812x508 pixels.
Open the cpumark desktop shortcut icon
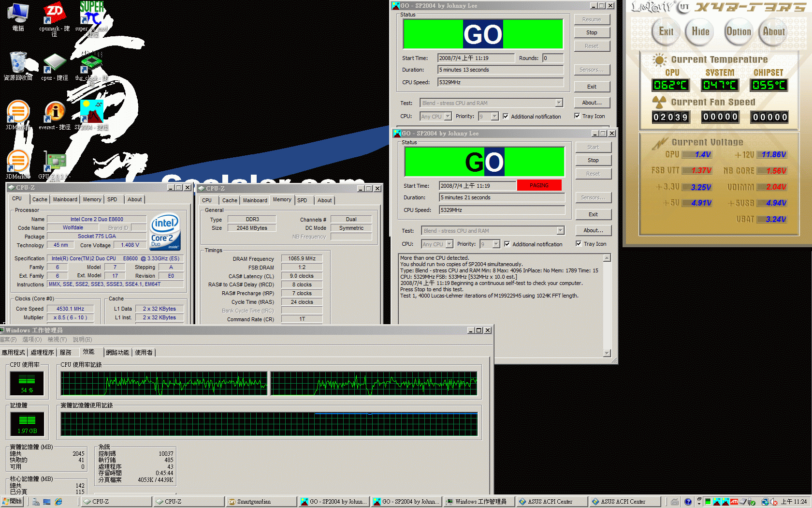[x=54, y=13]
